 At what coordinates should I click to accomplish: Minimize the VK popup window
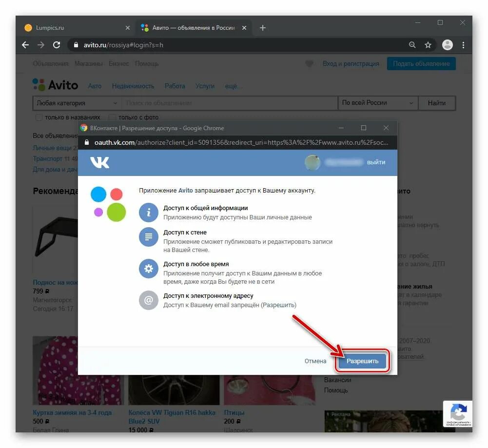tap(341, 128)
